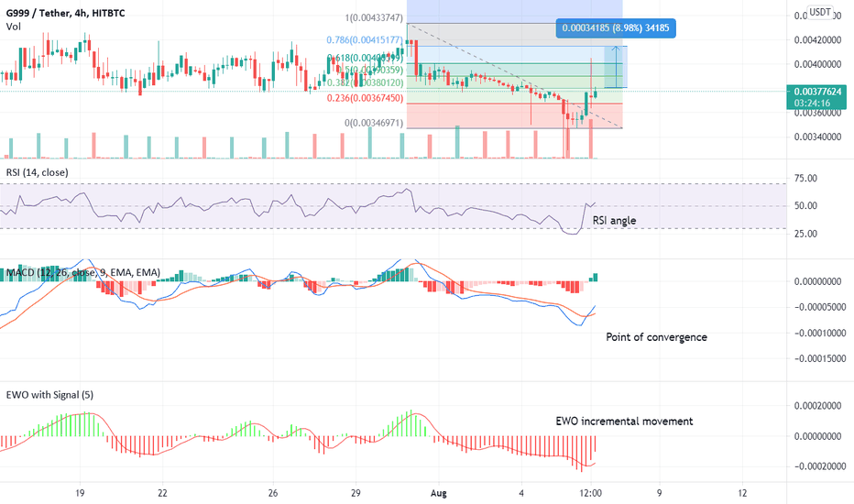The image size is (854, 504).
Task: Click the G999 / Tether symbol title
Action: pos(65,13)
